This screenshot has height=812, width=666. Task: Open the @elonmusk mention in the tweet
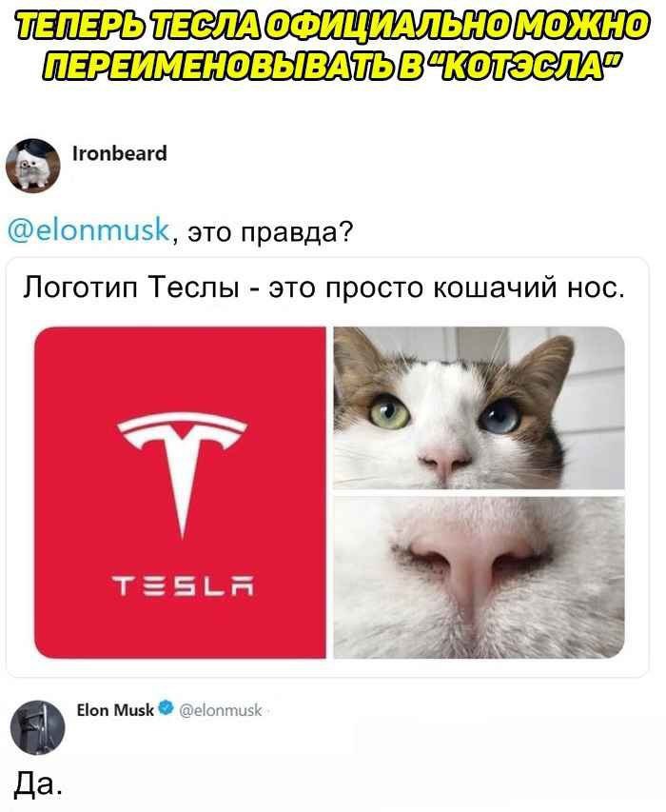pos(89,230)
